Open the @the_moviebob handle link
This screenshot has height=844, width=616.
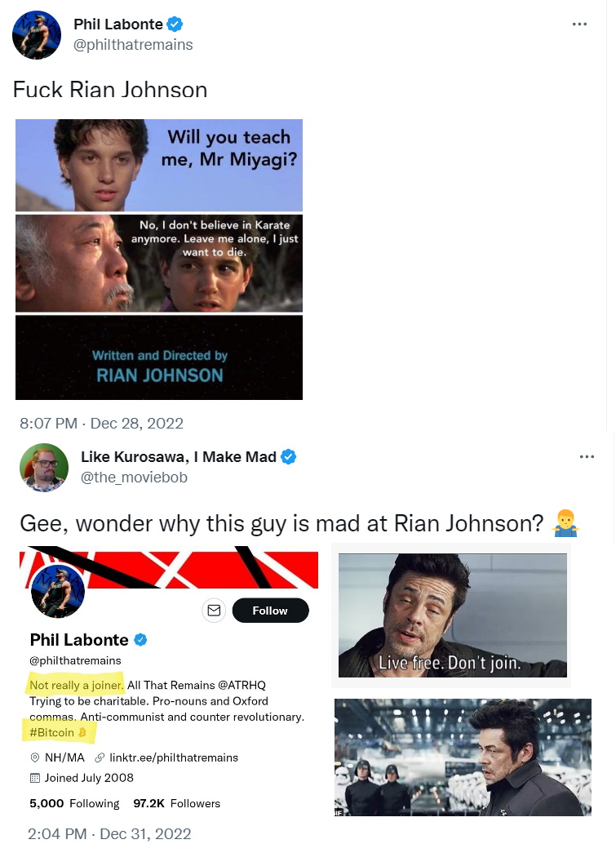(134, 478)
